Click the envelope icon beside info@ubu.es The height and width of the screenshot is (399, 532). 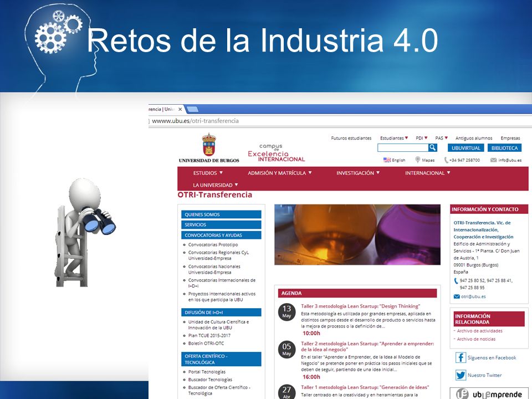pyautogui.click(x=493, y=160)
